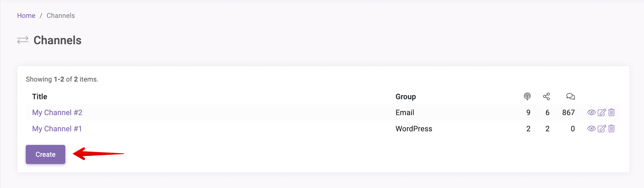The height and width of the screenshot is (188, 644).
Task: Delete My Channel #2 using trash icon
Action: pyautogui.click(x=611, y=113)
